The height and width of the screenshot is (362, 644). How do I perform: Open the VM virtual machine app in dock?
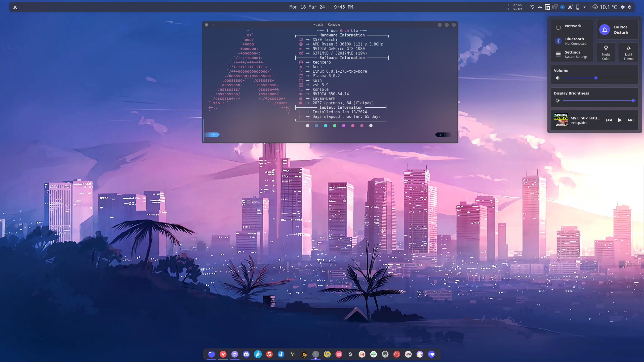click(x=408, y=354)
